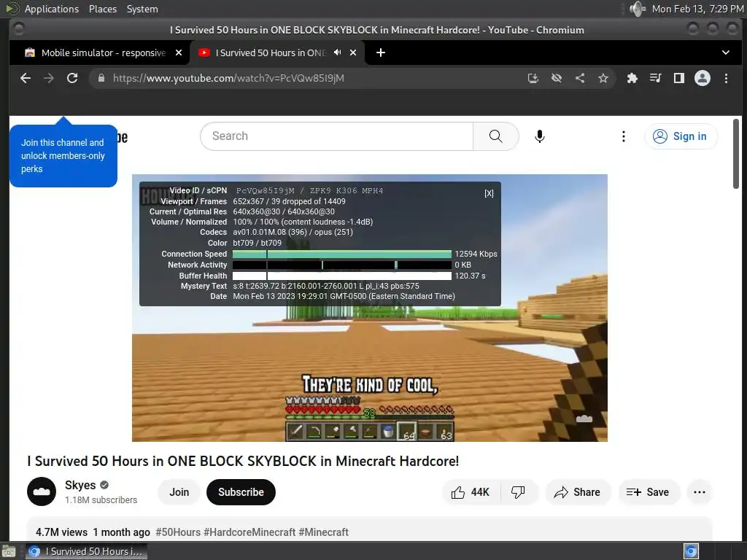Close the stats for nerds panel
Image resolution: width=747 pixels, height=560 pixels.
point(489,193)
